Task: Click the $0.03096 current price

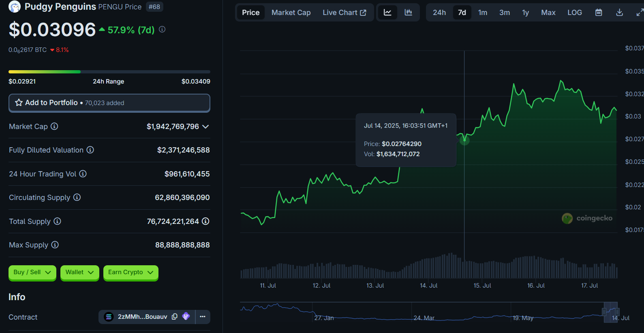Action: point(52,29)
